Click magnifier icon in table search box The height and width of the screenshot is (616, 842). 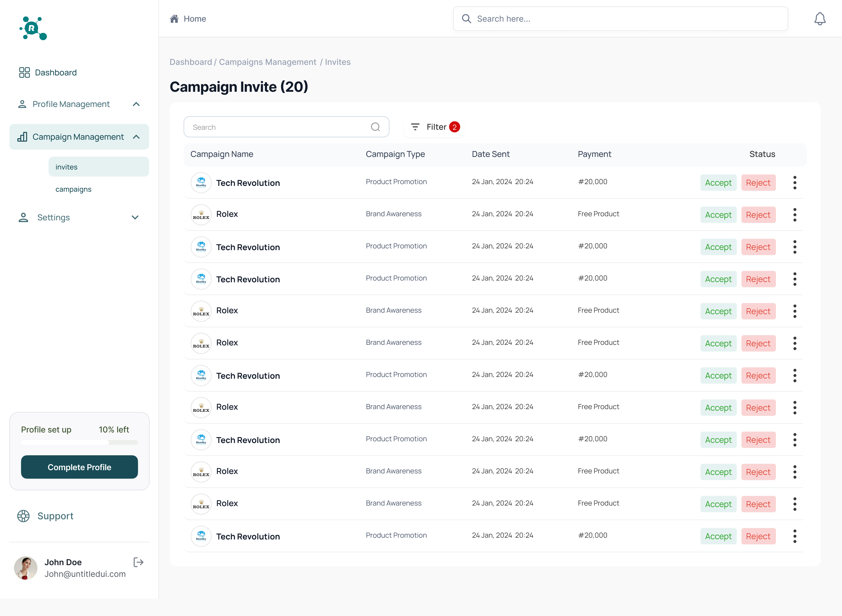tap(375, 127)
